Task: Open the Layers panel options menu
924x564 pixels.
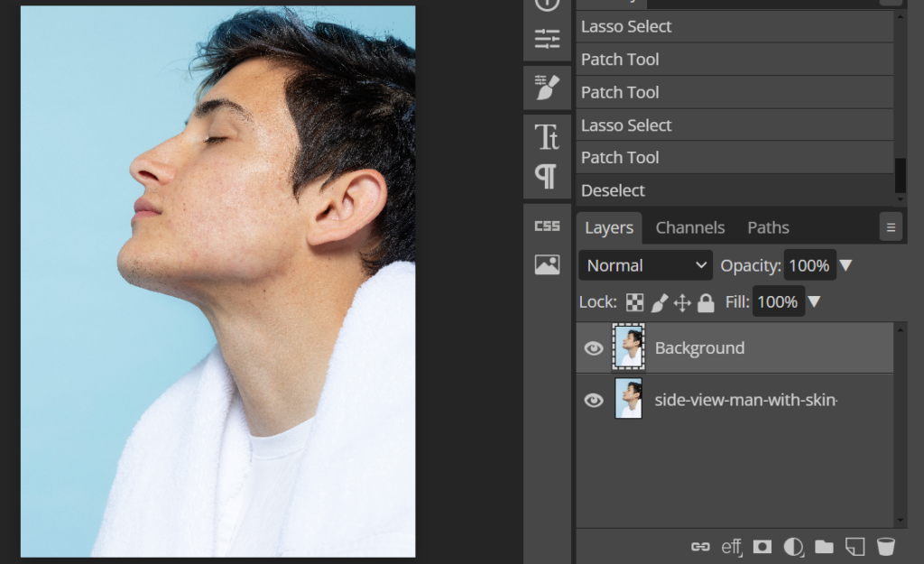Action: pyautogui.click(x=891, y=227)
